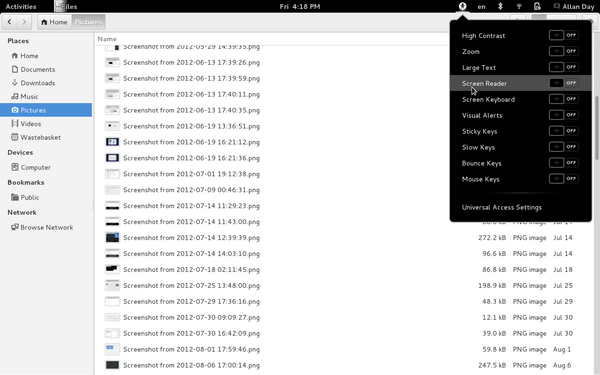Select Screenshot from 2012-07-18 02:11:45.png thumbnail
The image size is (600, 375).
(x=112, y=269)
